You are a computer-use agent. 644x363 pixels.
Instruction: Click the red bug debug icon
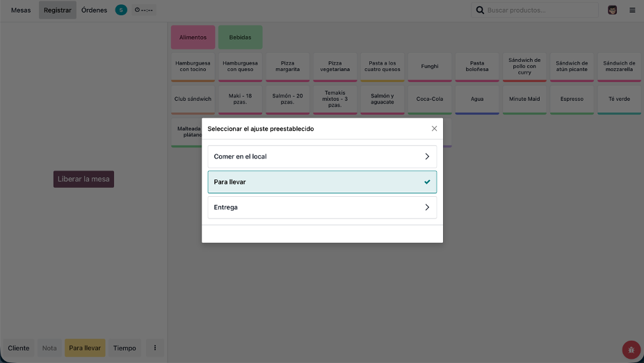point(631,350)
